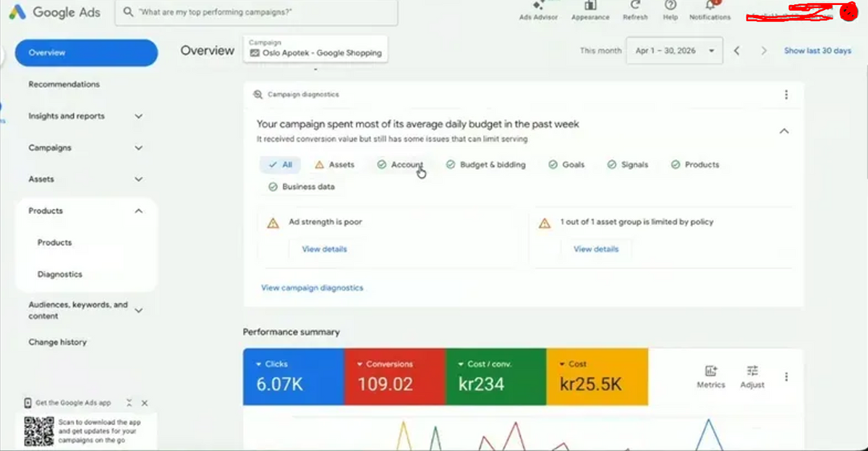868x451 pixels.
Task: Filter diagnostics by Goals
Action: (x=566, y=165)
